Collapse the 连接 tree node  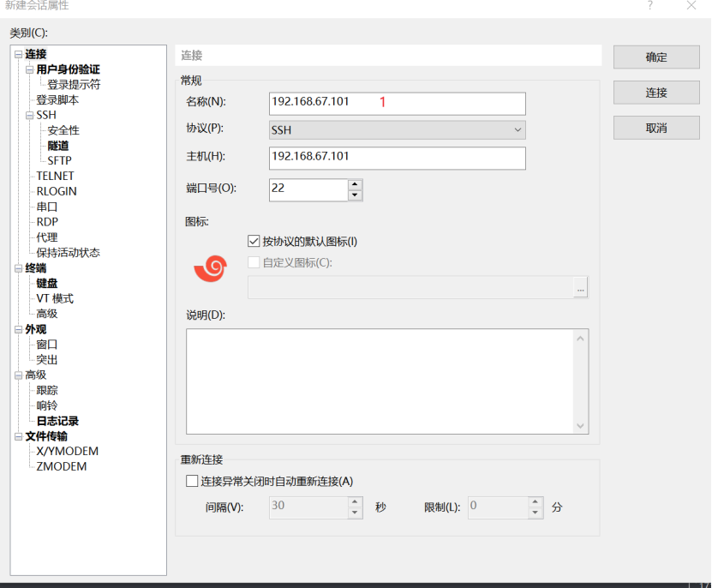pos(18,55)
